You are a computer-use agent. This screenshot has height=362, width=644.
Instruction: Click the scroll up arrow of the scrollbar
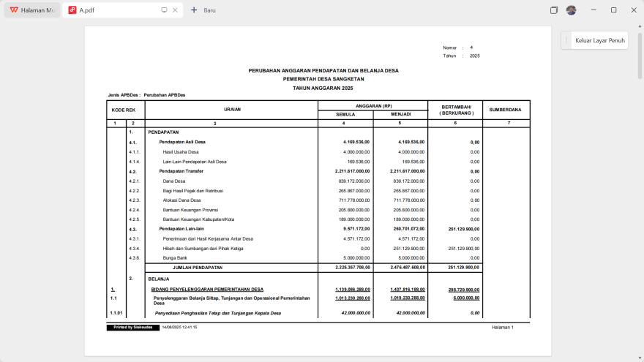click(x=640, y=26)
